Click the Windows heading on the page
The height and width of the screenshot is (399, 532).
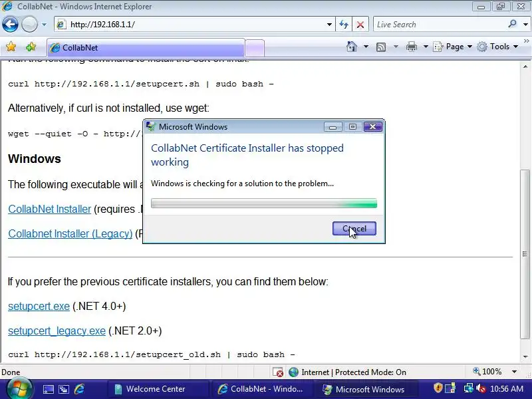coord(35,159)
